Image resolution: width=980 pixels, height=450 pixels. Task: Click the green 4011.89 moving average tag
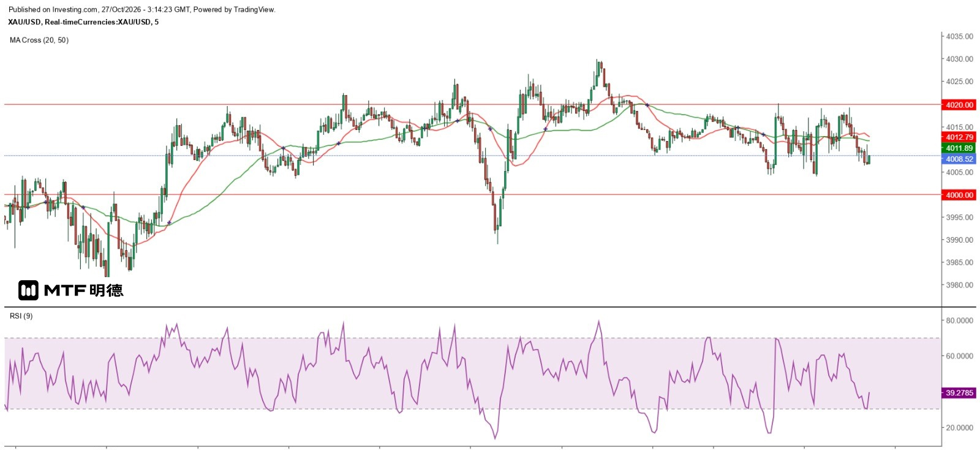pyautogui.click(x=959, y=148)
